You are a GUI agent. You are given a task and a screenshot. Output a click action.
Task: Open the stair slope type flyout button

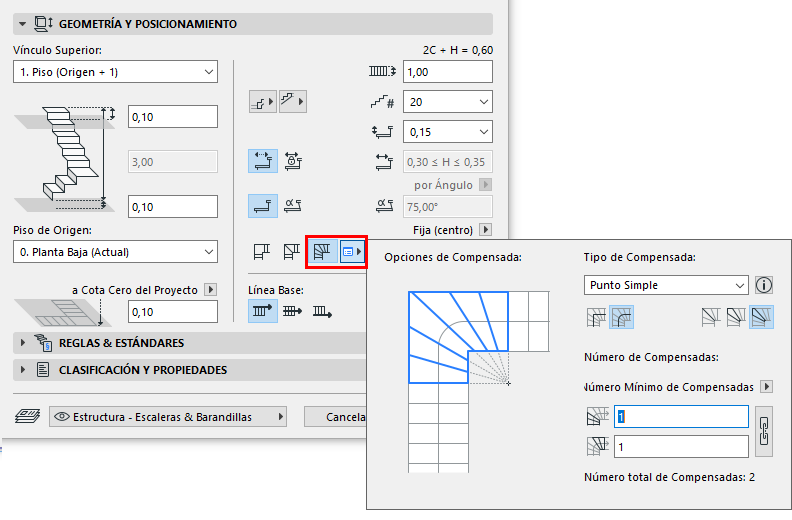pos(292,102)
